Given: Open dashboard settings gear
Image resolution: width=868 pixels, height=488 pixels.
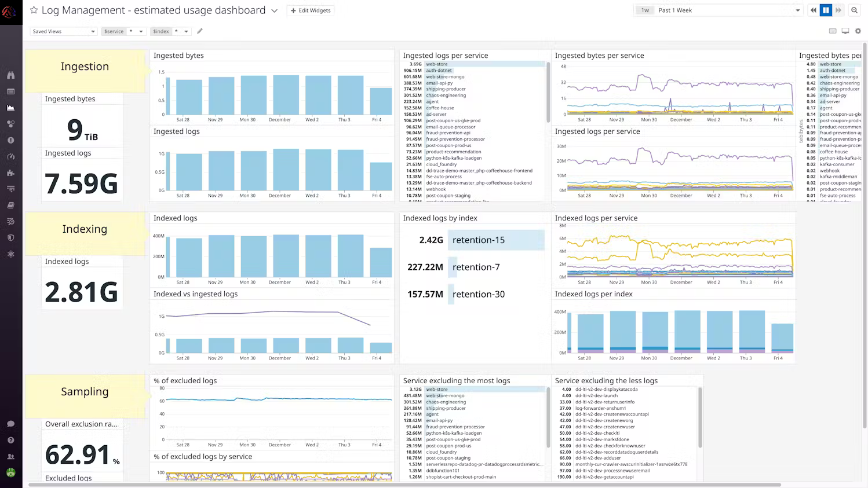Looking at the screenshot, I should pos(858,31).
